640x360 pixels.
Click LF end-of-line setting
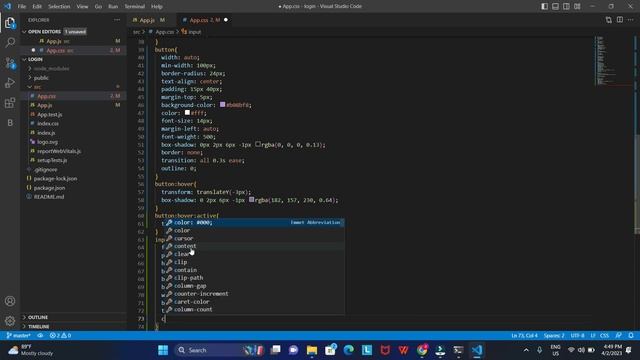(593, 336)
